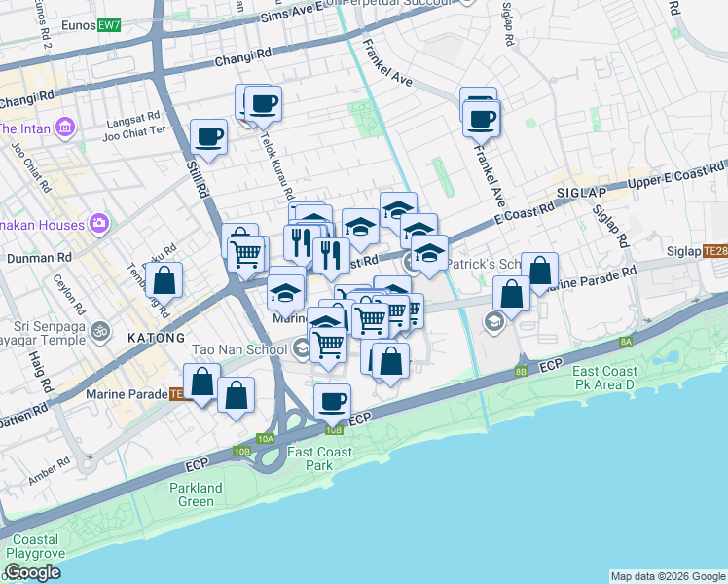Click the 8B expressway exit sign
728x584 pixels.
point(521,372)
